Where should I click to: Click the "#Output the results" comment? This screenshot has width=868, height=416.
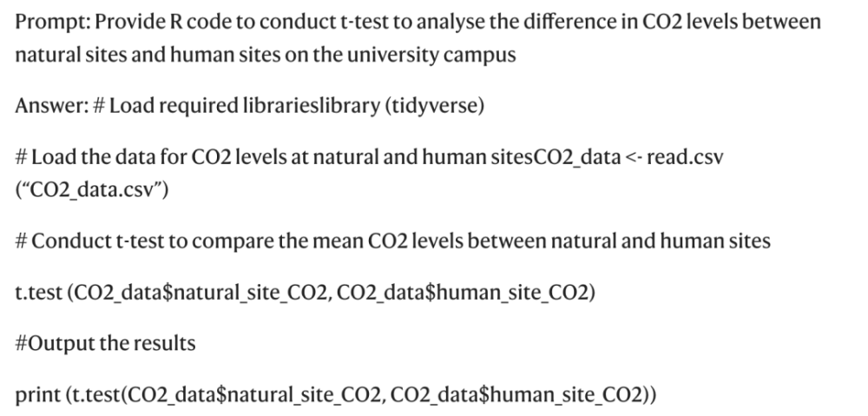pyautogui.click(x=105, y=343)
